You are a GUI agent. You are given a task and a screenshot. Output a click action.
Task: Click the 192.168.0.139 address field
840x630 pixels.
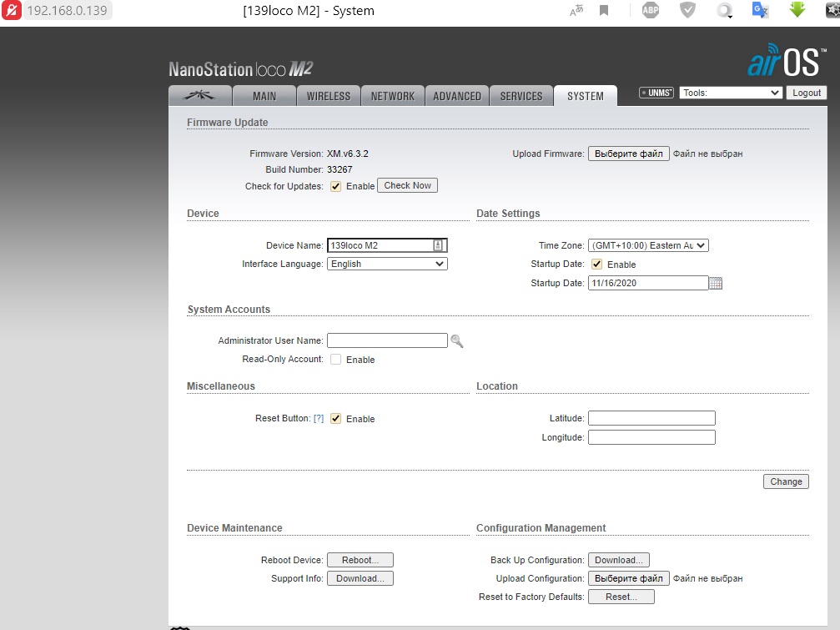point(67,10)
